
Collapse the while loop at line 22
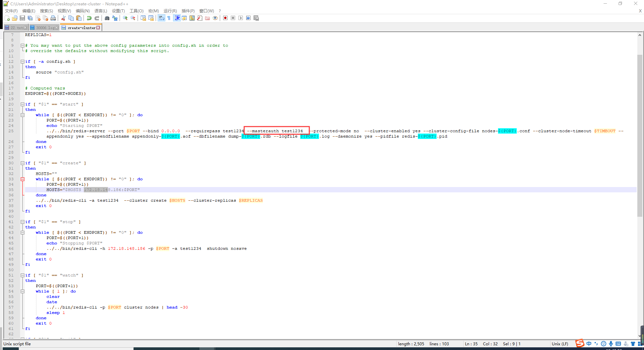(x=22, y=115)
